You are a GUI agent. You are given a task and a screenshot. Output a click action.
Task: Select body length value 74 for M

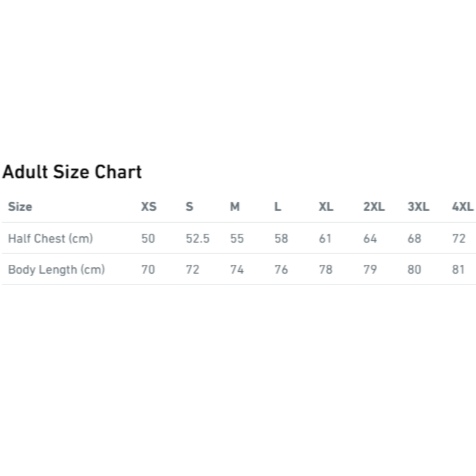point(237,270)
